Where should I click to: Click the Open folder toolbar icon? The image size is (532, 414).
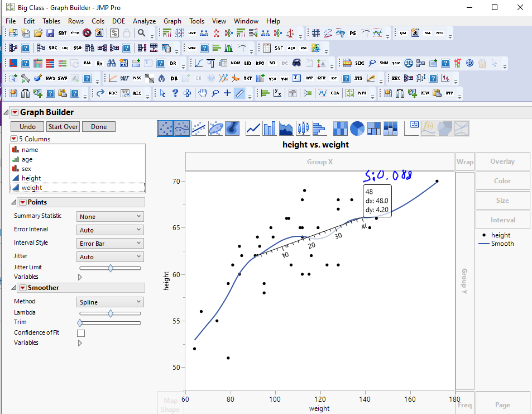tap(38, 33)
